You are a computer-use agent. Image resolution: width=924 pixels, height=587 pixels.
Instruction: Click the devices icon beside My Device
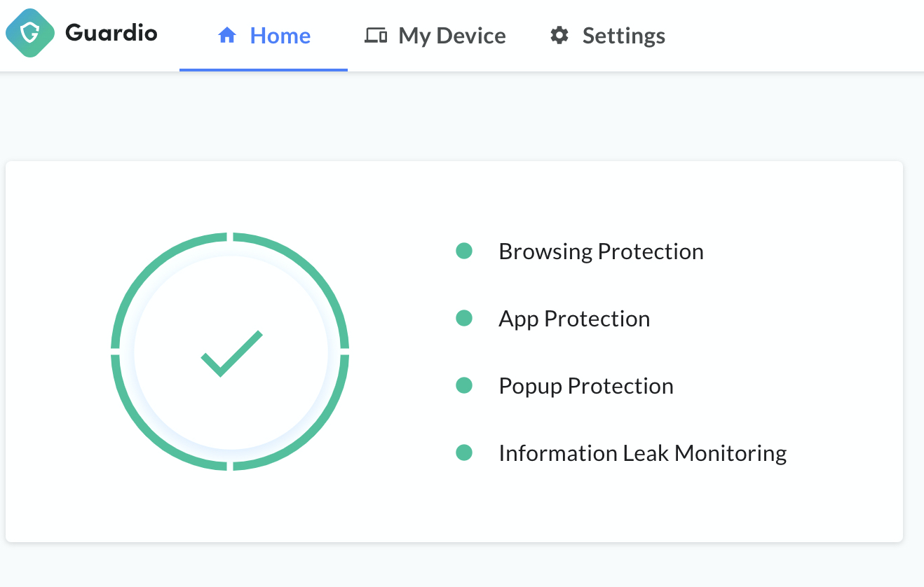point(376,36)
